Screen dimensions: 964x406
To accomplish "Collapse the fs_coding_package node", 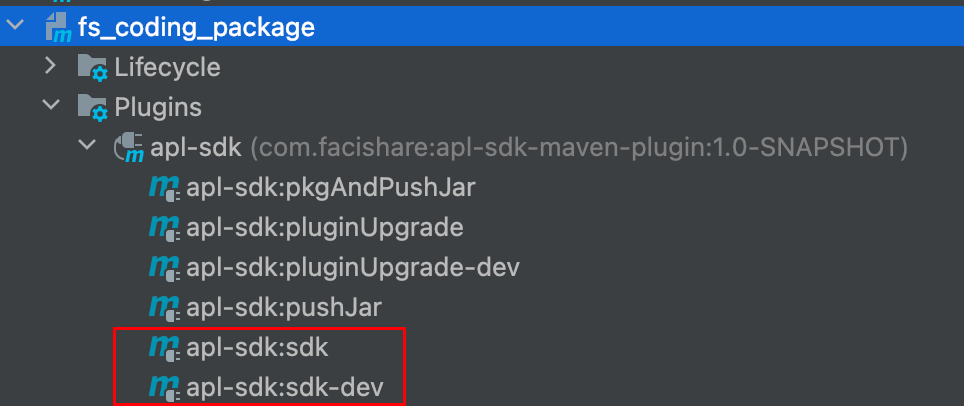I will [13, 27].
